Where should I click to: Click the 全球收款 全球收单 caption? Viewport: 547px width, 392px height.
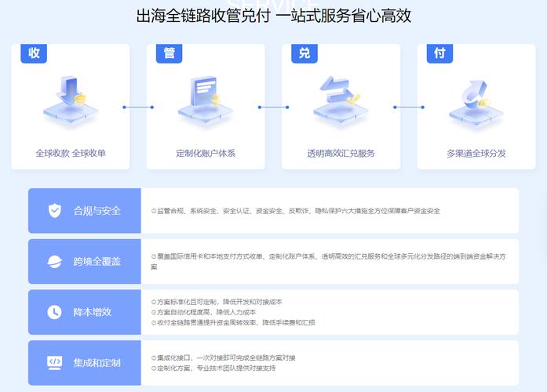(x=71, y=154)
